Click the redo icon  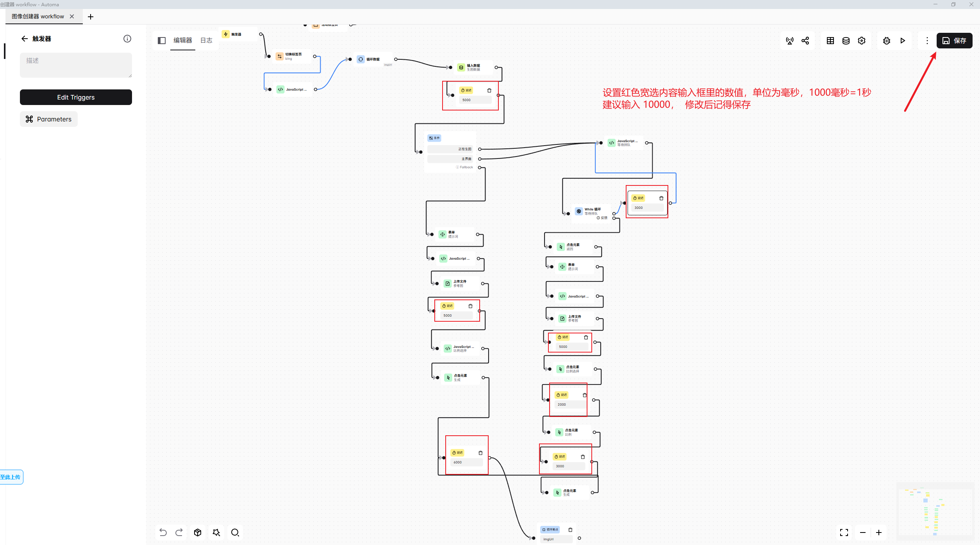179,533
